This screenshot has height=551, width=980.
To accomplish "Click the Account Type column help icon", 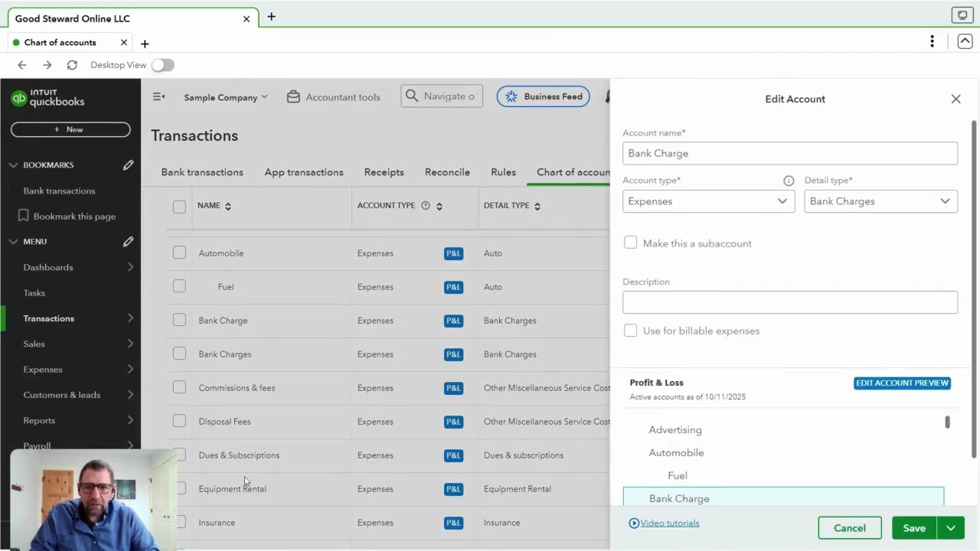I will pos(426,205).
